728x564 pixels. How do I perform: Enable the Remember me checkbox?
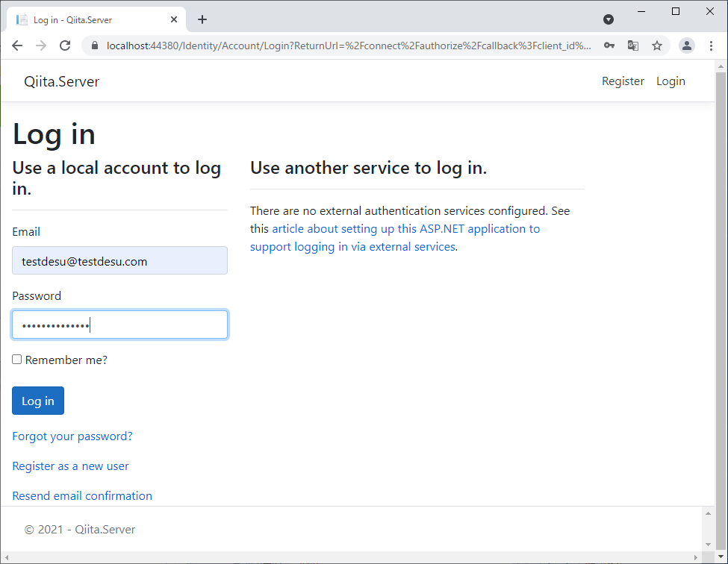(16, 360)
